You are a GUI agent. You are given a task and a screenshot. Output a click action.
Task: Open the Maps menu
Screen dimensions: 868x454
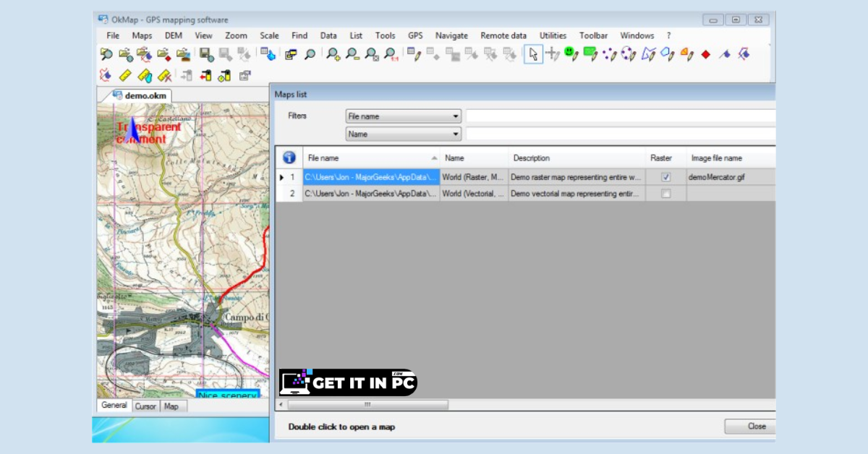pyautogui.click(x=142, y=35)
